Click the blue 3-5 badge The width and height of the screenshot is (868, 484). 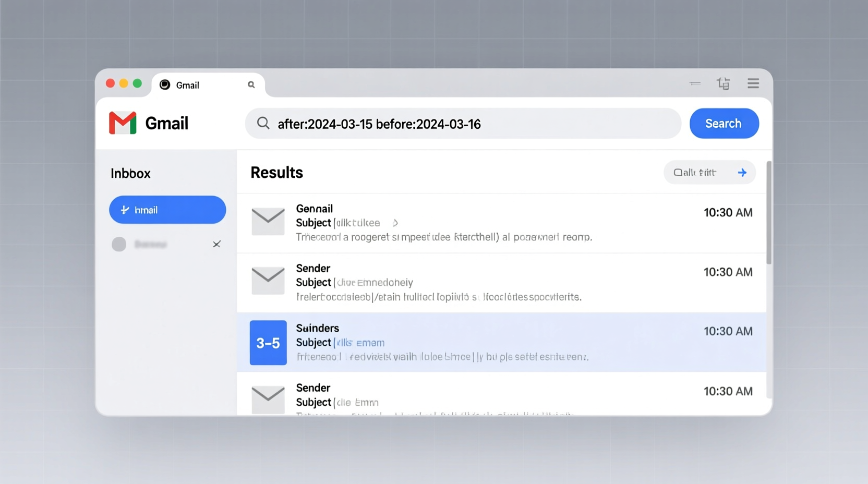pyautogui.click(x=268, y=343)
